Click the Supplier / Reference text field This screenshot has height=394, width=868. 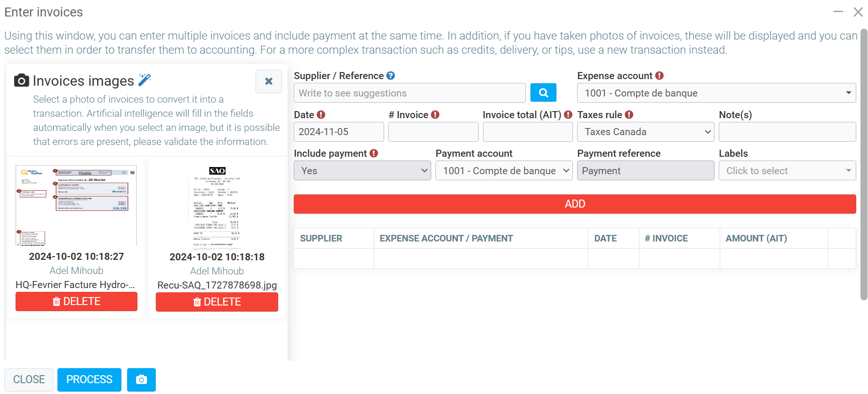410,93
